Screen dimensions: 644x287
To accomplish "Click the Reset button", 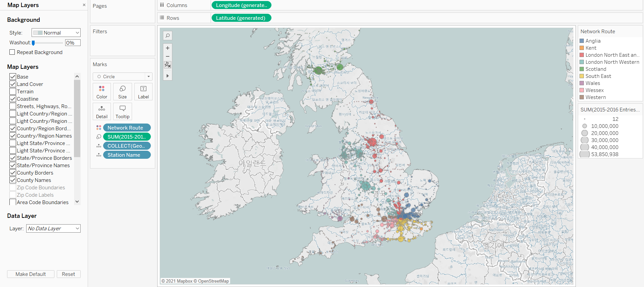I will click(69, 274).
